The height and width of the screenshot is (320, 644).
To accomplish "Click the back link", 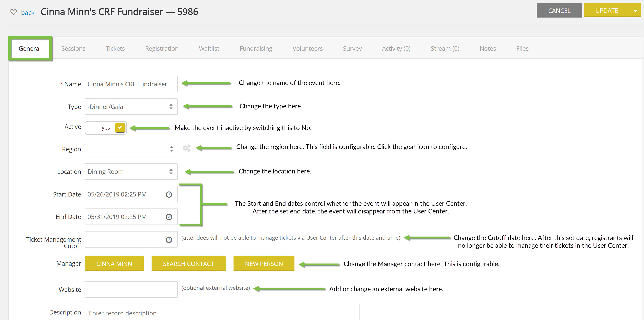I will (x=28, y=13).
